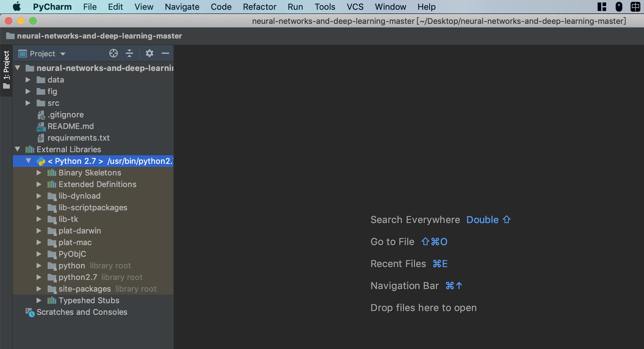This screenshot has width=644, height=349.
Task: Click the 'Search Everywhere' hint text
Action: point(415,220)
